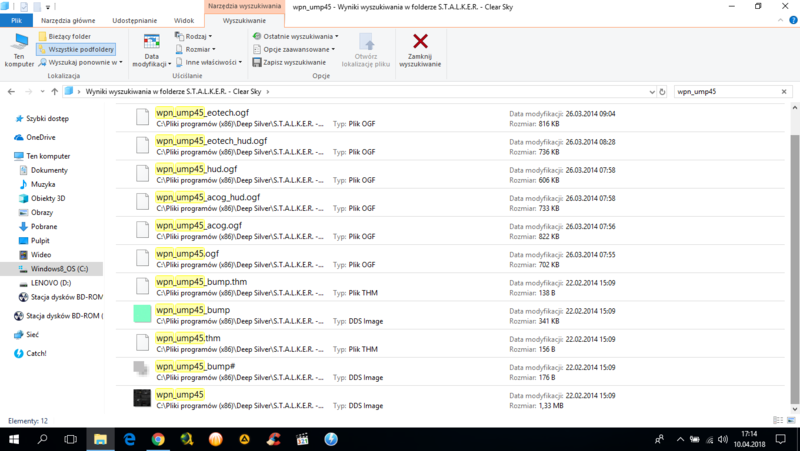Click the Refresh button in address bar
Viewport: 800px width, 451px height.
[662, 92]
